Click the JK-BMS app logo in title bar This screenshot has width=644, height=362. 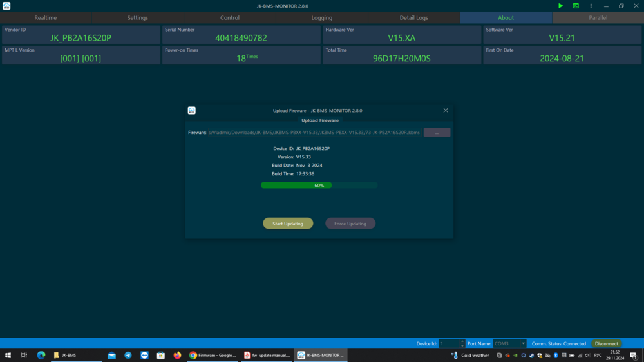[x=6, y=6]
